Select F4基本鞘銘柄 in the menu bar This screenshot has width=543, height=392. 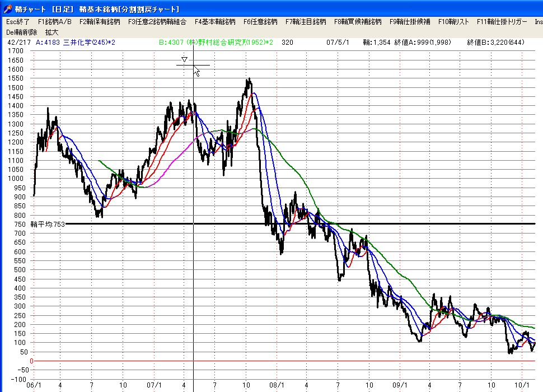tap(215, 22)
